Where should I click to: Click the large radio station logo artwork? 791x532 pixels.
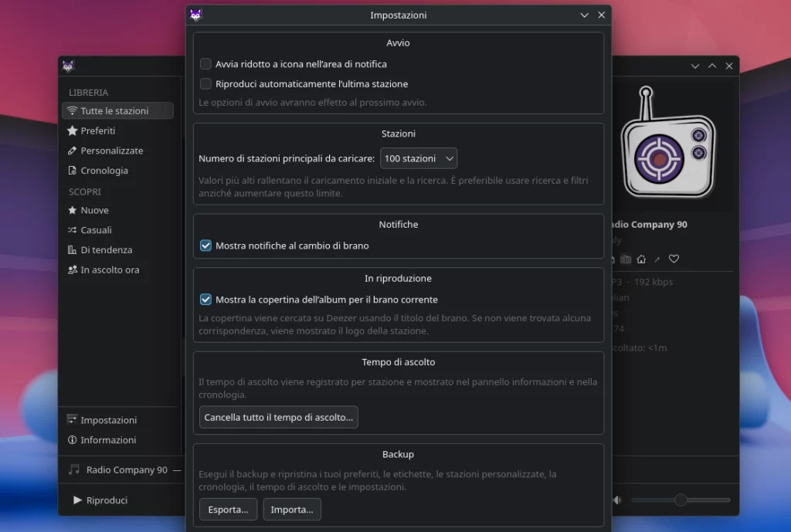point(668,143)
